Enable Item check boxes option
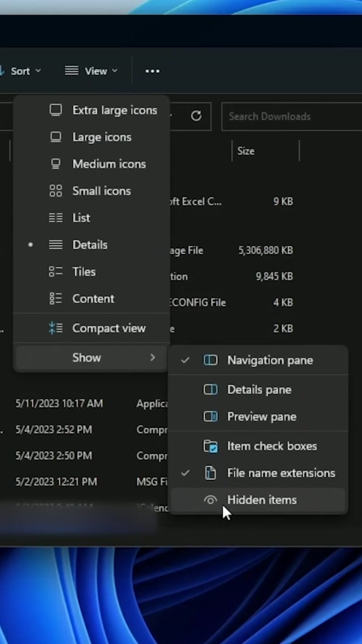The width and height of the screenshot is (362, 644). [271, 446]
